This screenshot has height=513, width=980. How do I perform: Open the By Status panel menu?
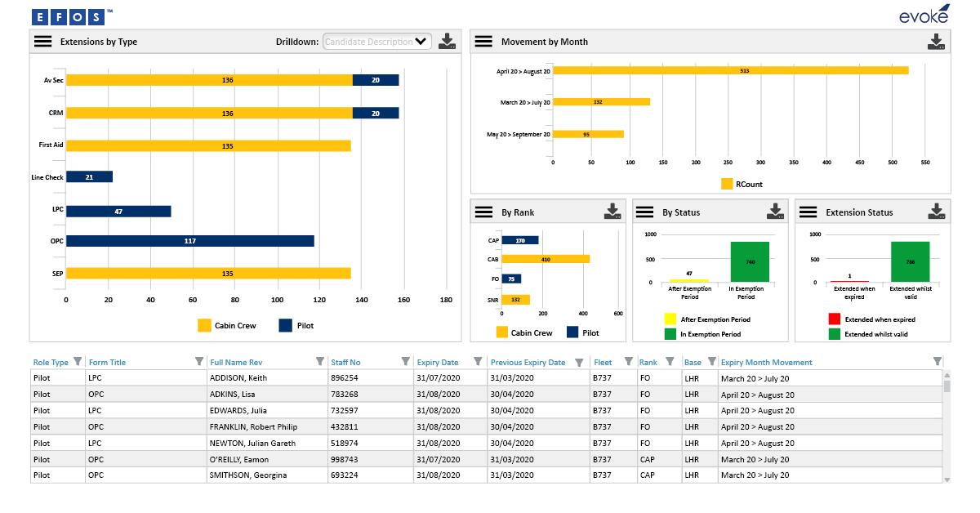click(x=645, y=211)
